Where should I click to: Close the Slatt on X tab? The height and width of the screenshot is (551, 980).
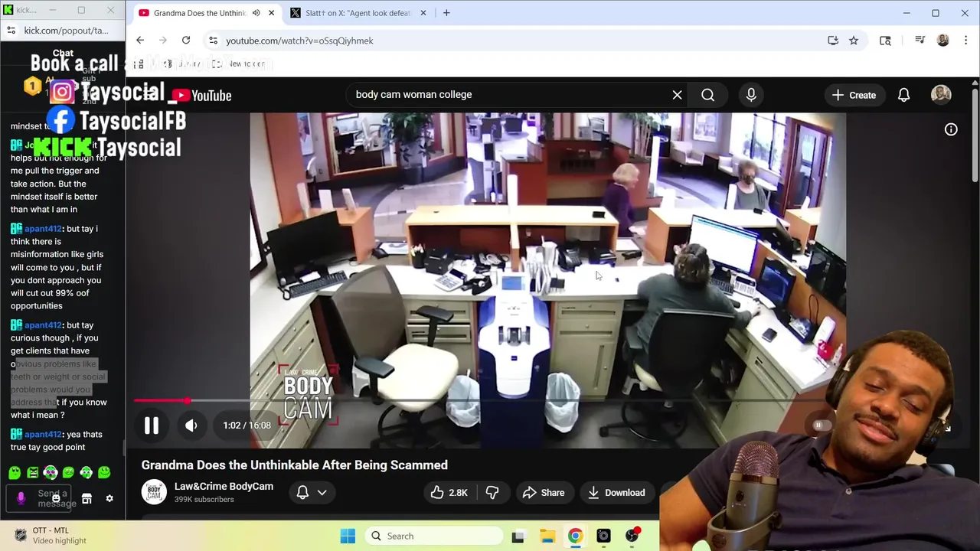click(423, 13)
